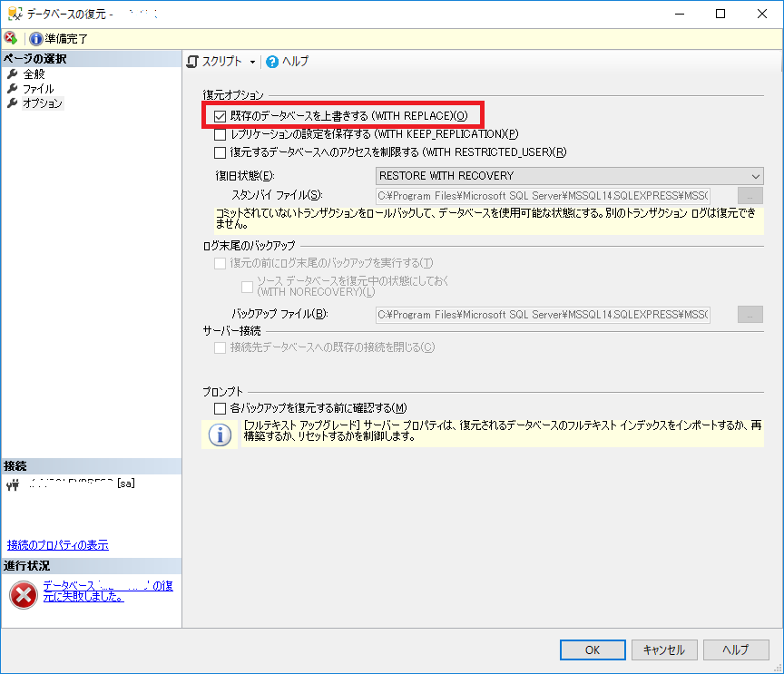Screen dimensions: 784x674
Task: Close the データベースの復元 window
Action: pos(762,14)
